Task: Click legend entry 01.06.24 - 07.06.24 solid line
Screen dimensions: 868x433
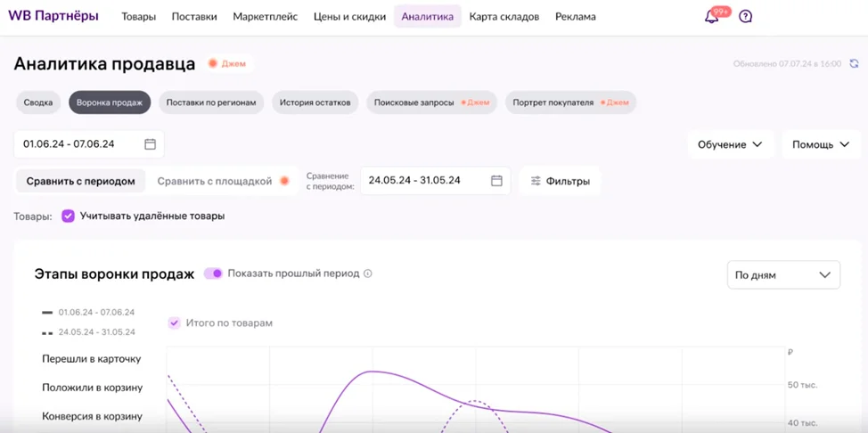Action: [88, 313]
